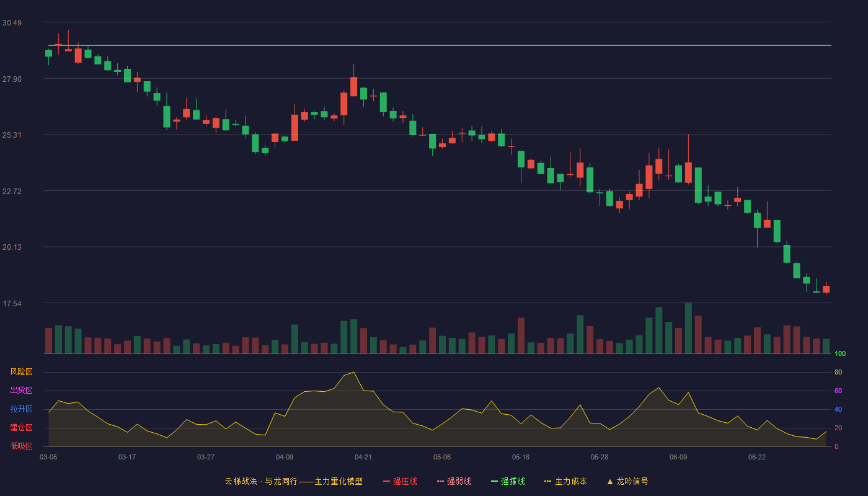Viewport: 868px width, 496px height.
Task: Click the yellow dotted icon beside 主力成本
Action: click(548, 481)
